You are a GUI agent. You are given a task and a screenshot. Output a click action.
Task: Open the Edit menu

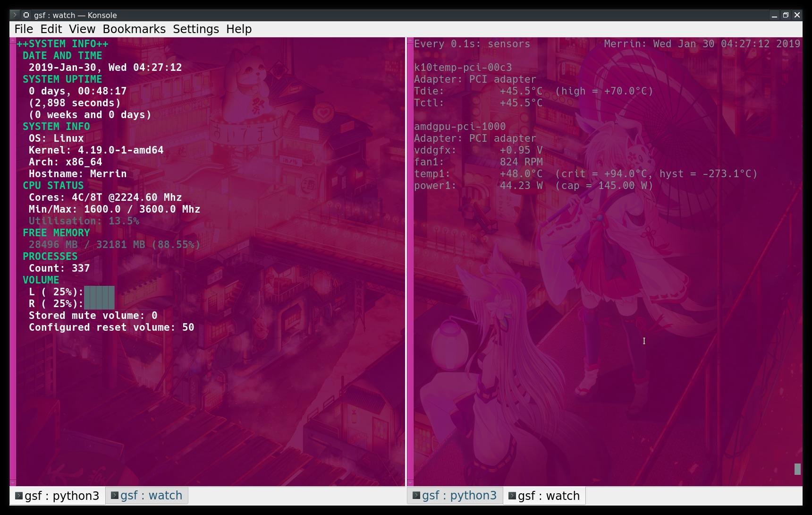51,29
